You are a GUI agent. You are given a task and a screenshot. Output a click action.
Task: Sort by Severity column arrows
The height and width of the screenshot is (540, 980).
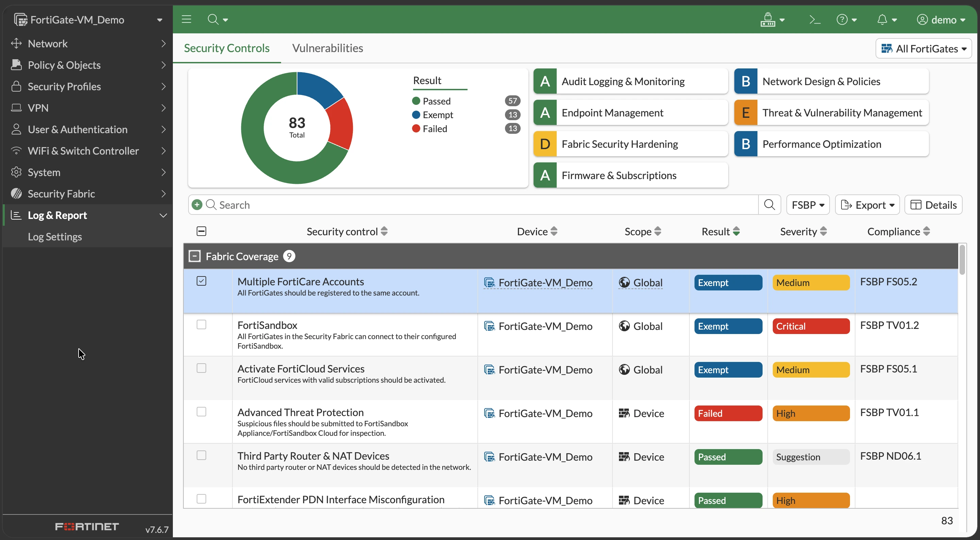coord(823,232)
